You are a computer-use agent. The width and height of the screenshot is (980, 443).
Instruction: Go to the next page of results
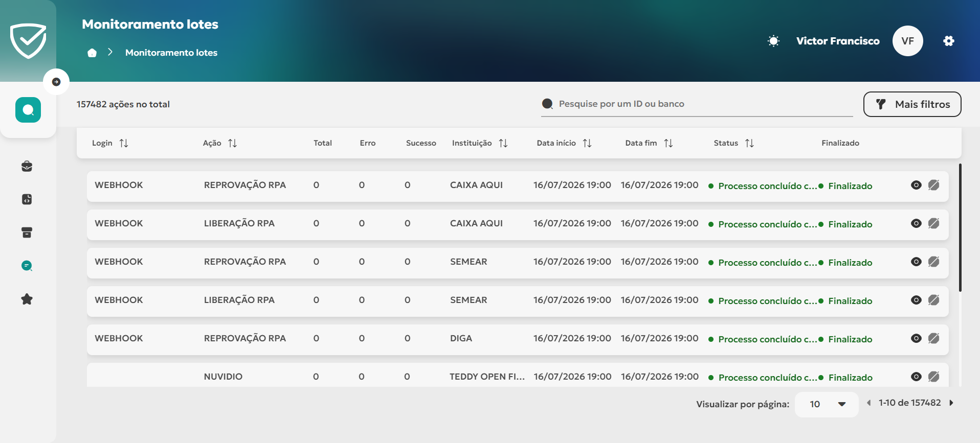click(x=951, y=403)
